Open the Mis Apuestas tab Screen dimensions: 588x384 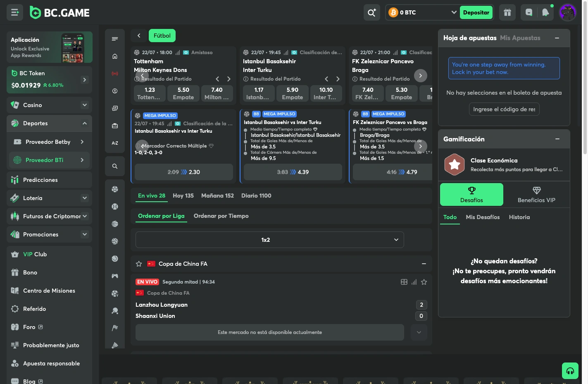[520, 38]
